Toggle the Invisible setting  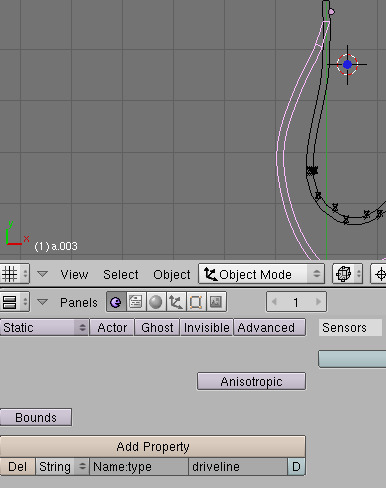click(207, 328)
